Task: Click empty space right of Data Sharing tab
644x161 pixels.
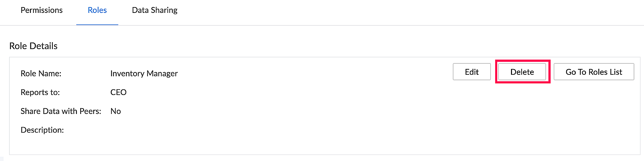Action: 386,10
